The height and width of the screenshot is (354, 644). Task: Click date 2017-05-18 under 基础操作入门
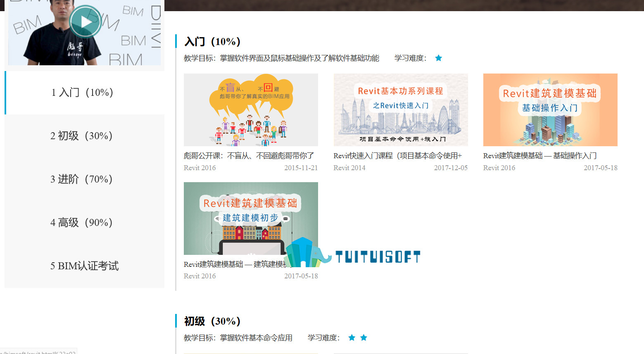point(601,168)
